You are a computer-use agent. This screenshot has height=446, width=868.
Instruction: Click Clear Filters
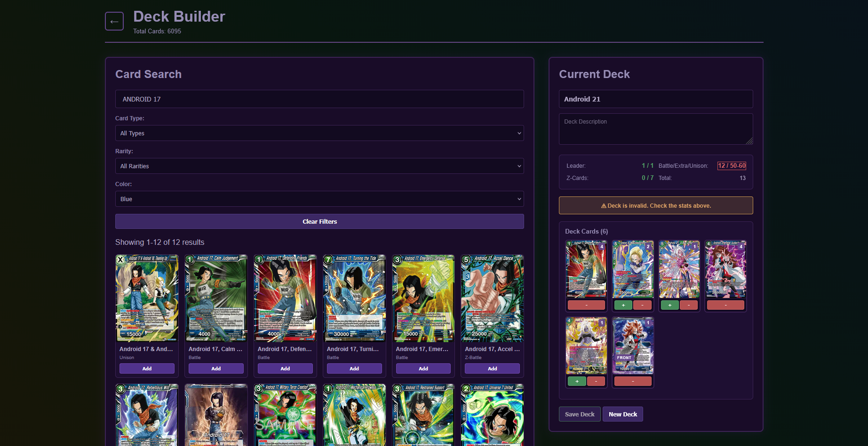pos(319,221)
